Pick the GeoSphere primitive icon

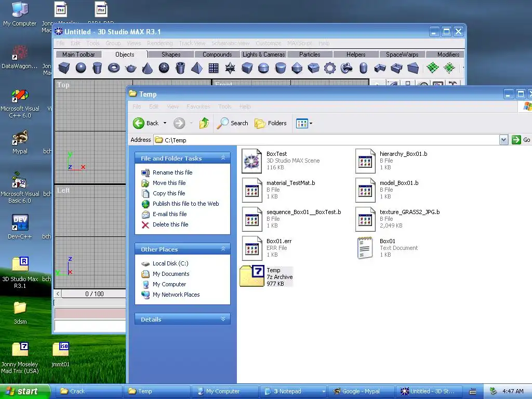pyautogui.click(x=164, y=68)
